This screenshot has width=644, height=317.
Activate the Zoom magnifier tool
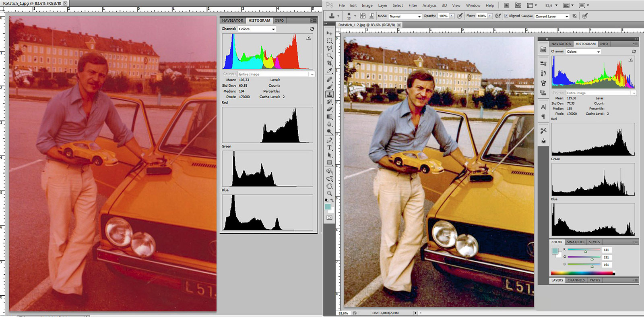point(329,193)
